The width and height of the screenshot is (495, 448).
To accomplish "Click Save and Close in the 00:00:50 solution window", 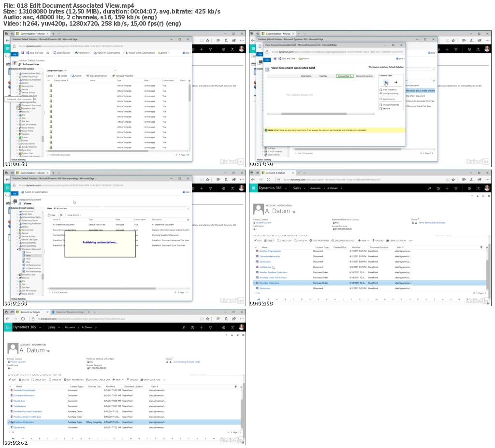I will coord(35,53).
